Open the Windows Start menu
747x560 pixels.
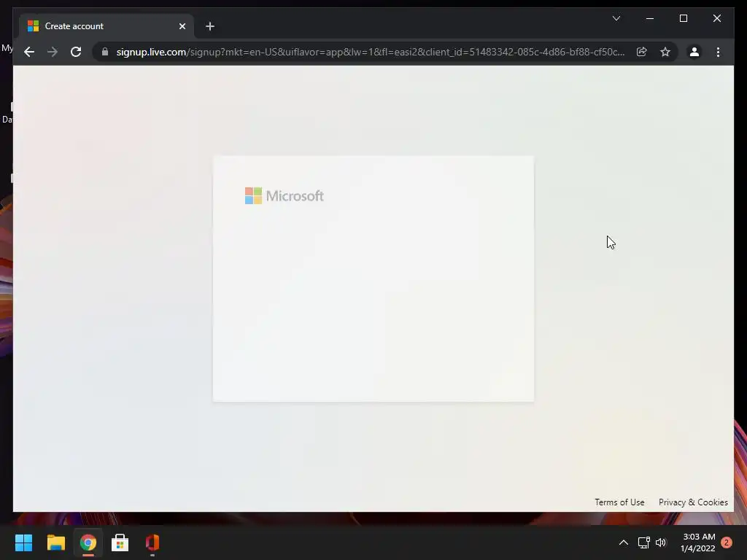[23, 542]
